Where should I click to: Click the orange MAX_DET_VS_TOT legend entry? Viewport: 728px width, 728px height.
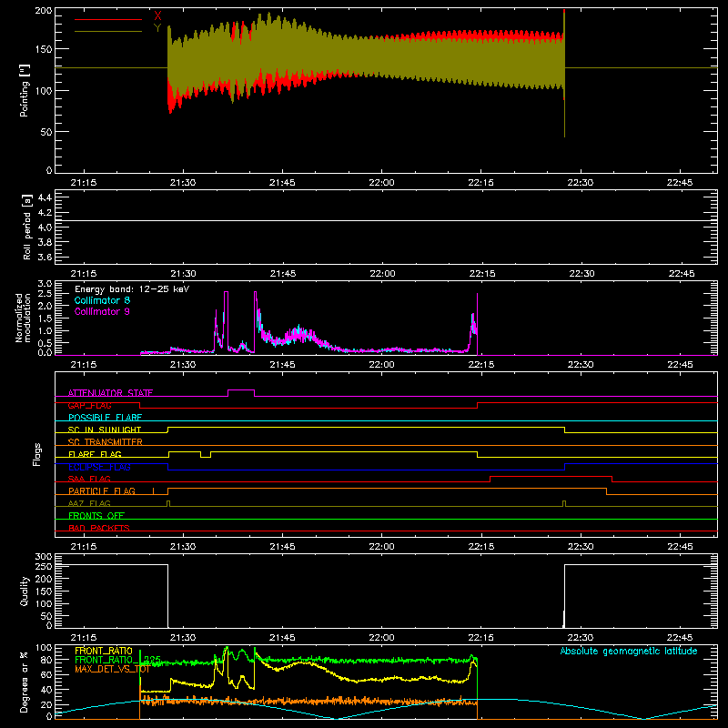click(x=112, y=669)
